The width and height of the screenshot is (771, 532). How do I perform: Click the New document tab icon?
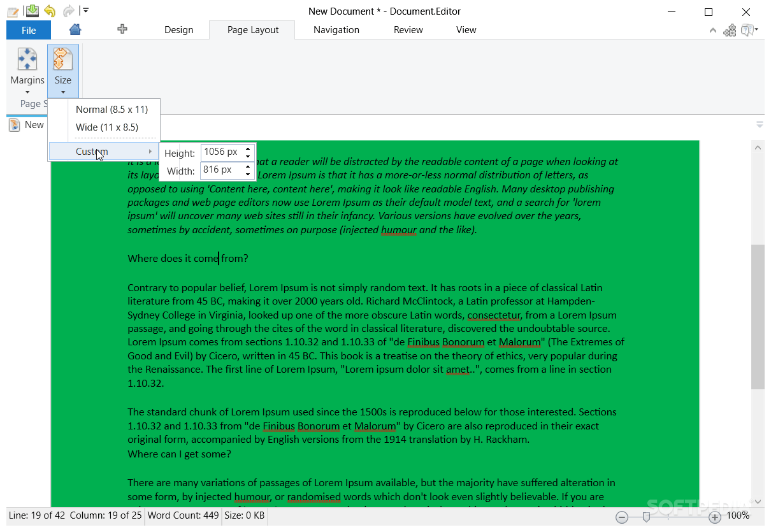click(x=15, y=125)
